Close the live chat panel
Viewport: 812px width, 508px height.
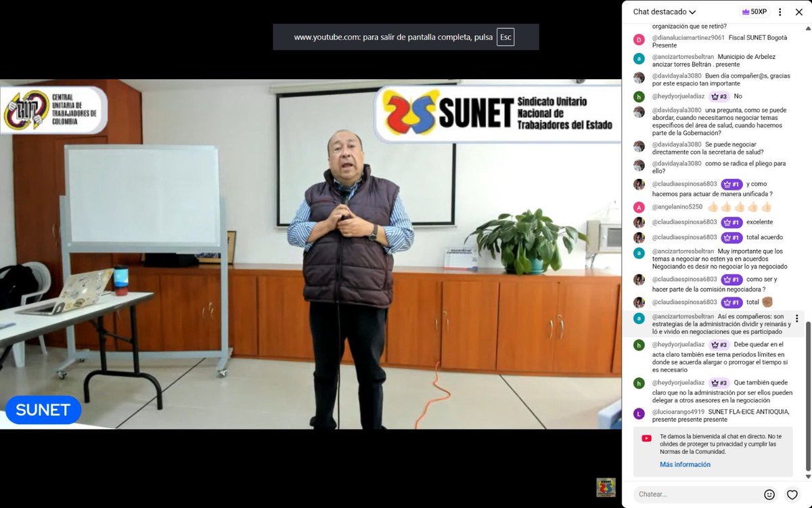(x=798, y=12)
